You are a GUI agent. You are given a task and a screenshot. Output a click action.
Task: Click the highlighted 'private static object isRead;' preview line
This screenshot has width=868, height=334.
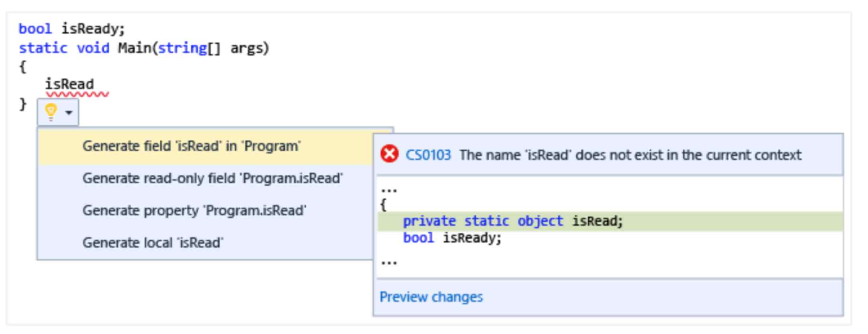512,221
